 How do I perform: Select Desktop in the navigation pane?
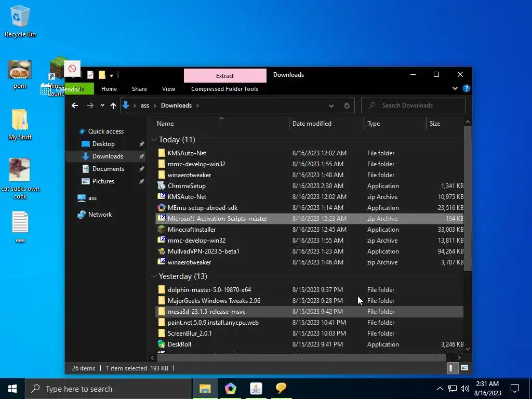[103, 144]
